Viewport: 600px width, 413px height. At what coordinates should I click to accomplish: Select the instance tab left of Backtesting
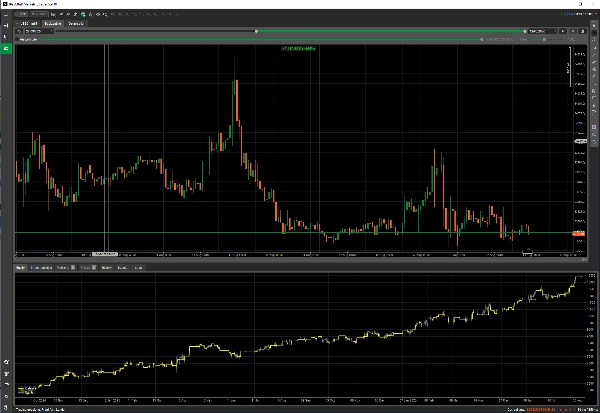pos(28,24)
